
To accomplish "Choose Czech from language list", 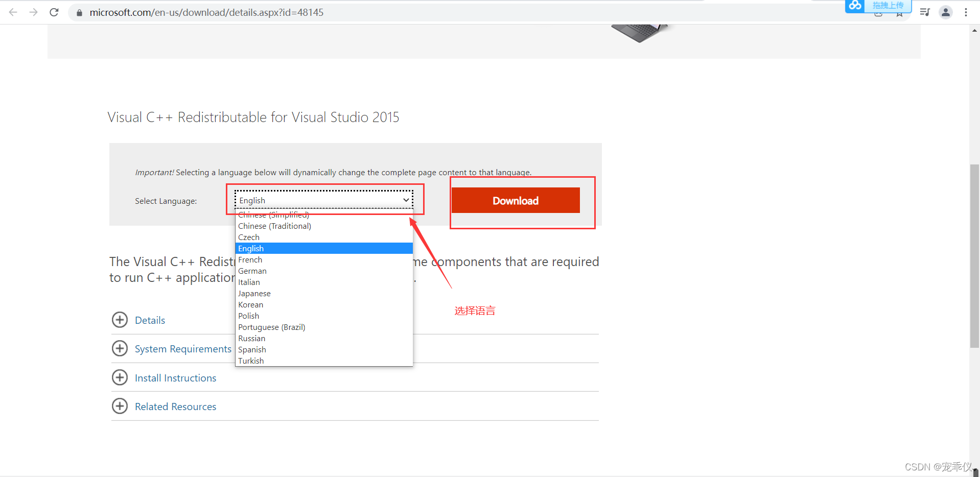I will pyautogui.click(x=324, y=237).
